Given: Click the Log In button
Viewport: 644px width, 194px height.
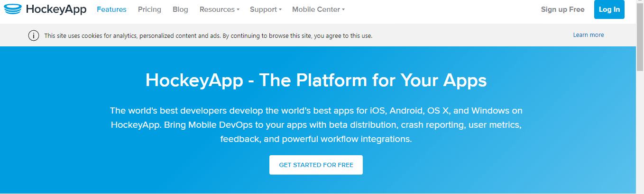Looking at the screenshot, I should [x=609, y=9].
